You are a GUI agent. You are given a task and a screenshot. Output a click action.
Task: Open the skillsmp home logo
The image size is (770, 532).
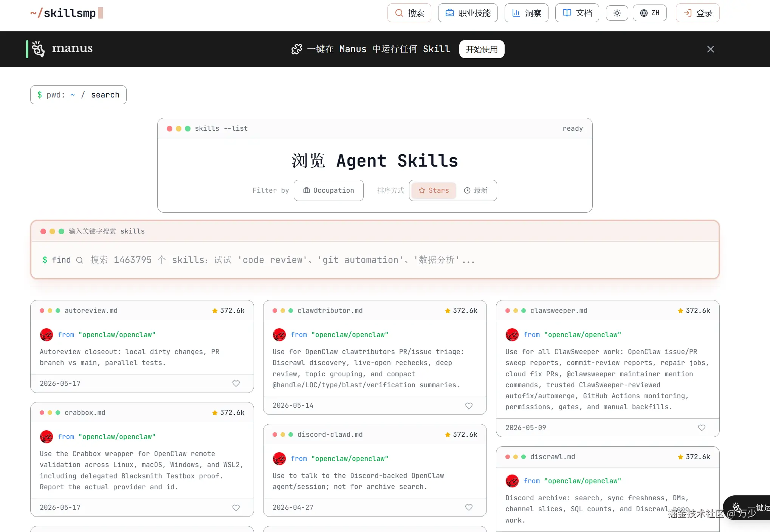67,13
